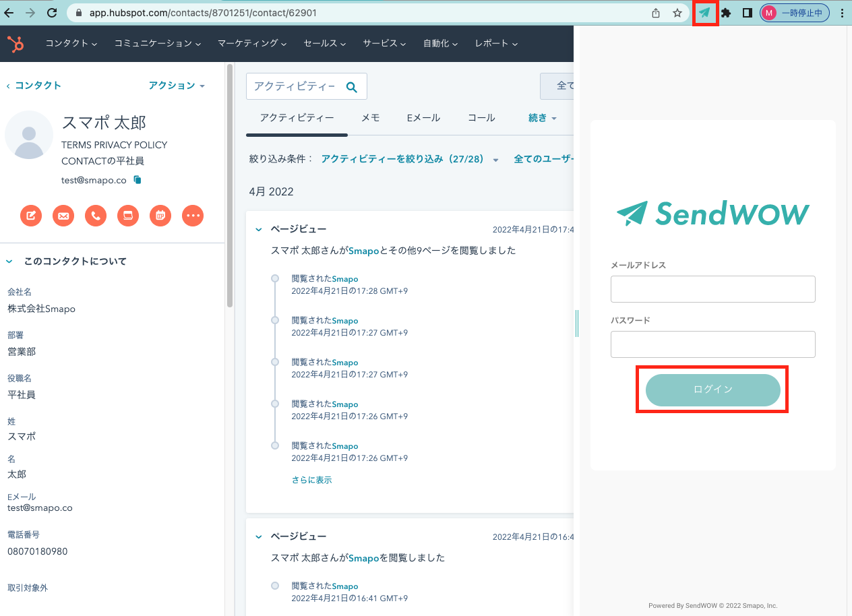Open the セールス navigation menu
Viewport: 852px width, 616px height.
(x=325, y=43)
